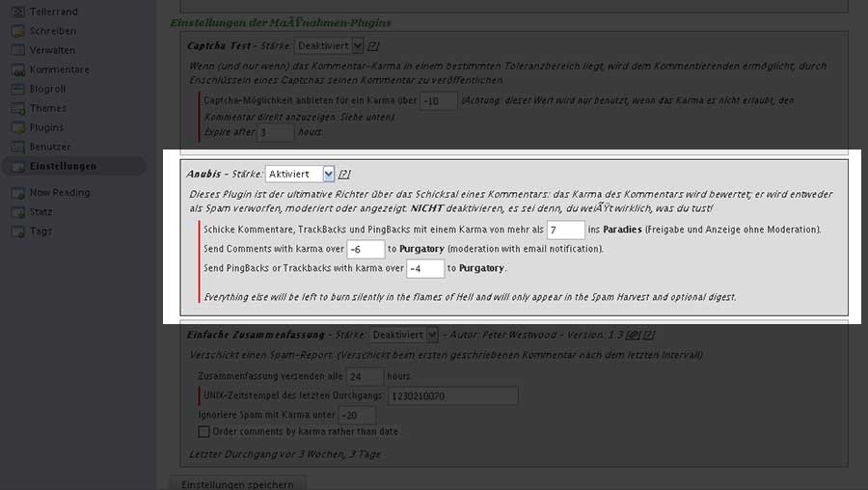Open the Verwalten sidebar icon
Viewport: 868px width, 490px height.
pyautogui.click(x=17, y=50)
